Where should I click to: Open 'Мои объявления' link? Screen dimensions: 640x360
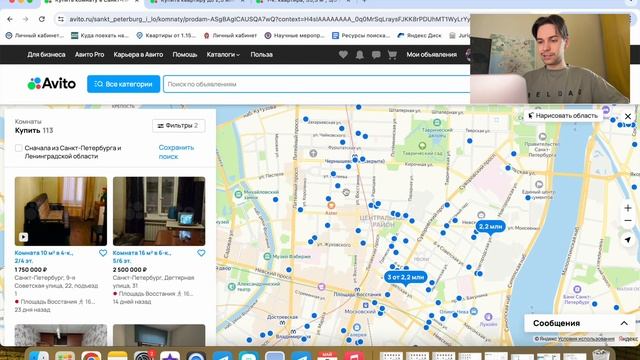[x=431, y=54]
